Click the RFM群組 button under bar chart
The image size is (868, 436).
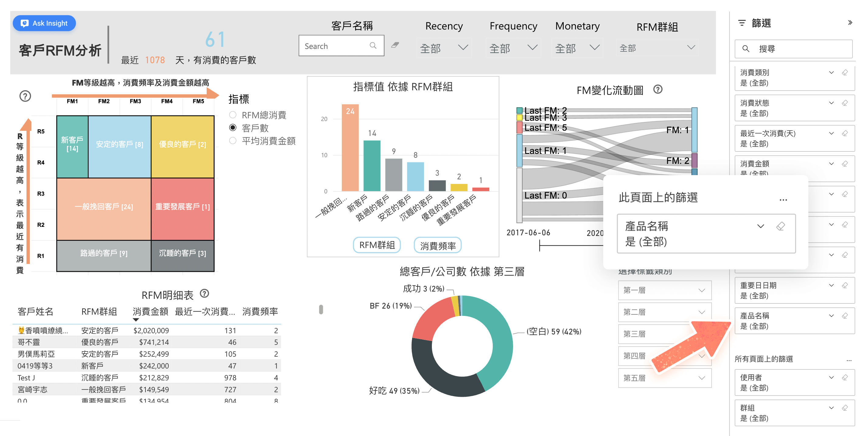coord(377,245)
